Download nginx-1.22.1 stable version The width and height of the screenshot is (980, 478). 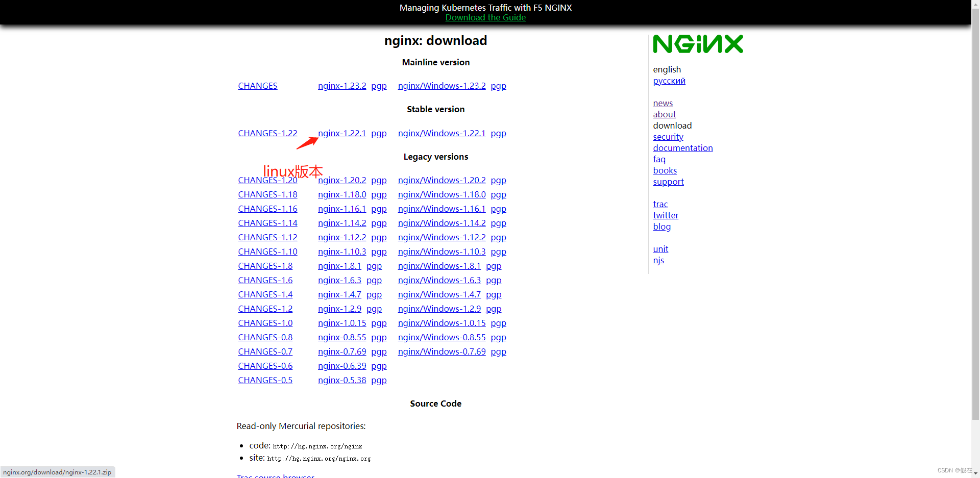click(342, 133)
